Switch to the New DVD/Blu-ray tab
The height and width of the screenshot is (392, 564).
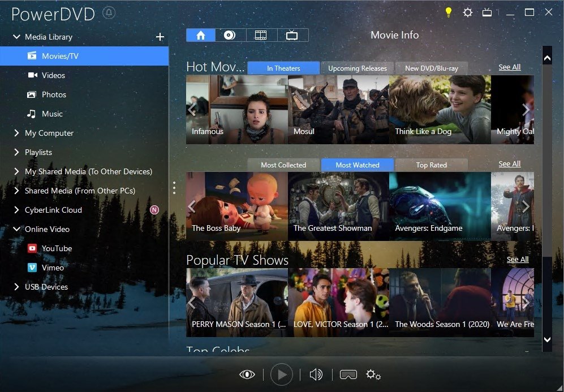(x=432, y=68)
